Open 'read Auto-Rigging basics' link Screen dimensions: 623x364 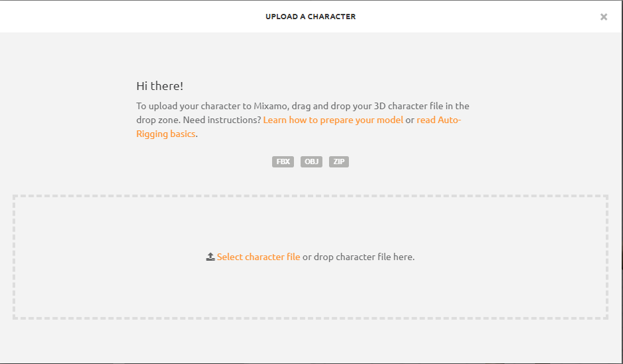[x=439, y=120]
